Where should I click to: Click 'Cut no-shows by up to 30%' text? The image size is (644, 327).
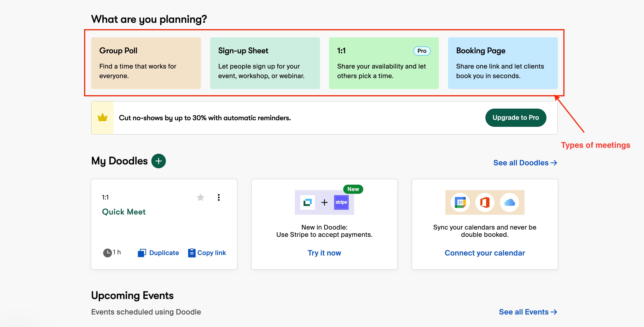click(205, 118)
